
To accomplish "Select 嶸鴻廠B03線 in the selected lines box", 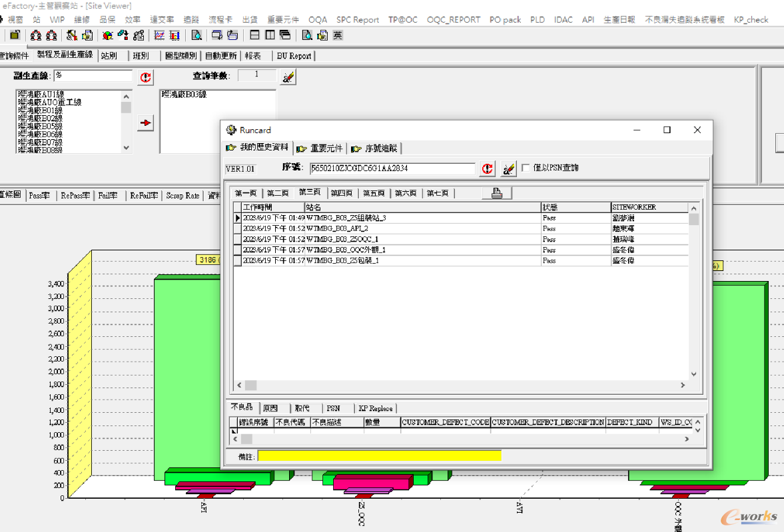I will (183, 95).
